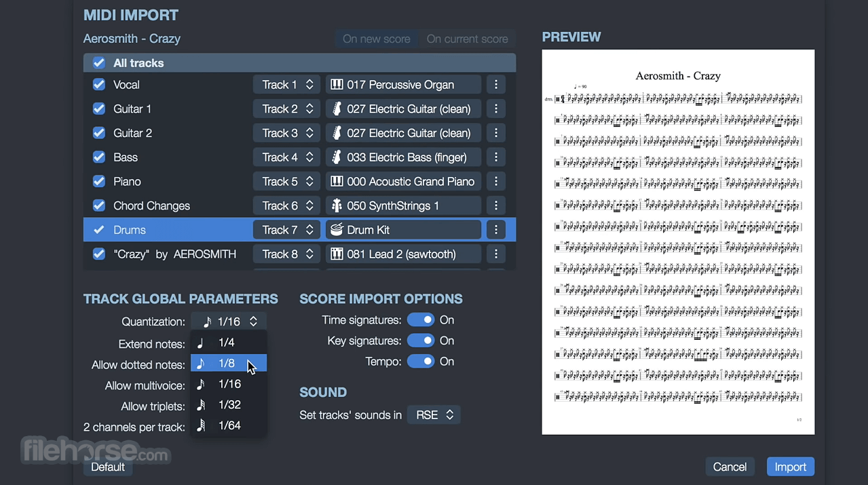868x485 pixels.
Task: Open options menu for Guitar 1 track
Action: (496, 109)
